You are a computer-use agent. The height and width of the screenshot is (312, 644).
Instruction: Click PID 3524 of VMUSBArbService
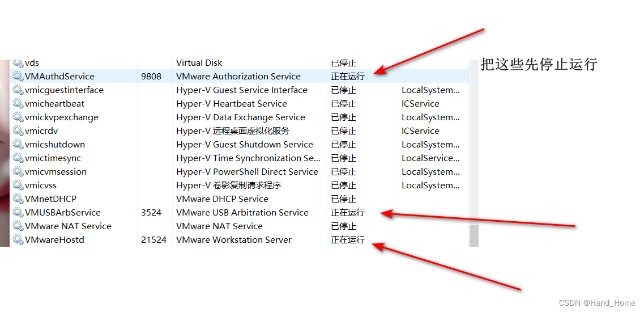click(151, 212)
